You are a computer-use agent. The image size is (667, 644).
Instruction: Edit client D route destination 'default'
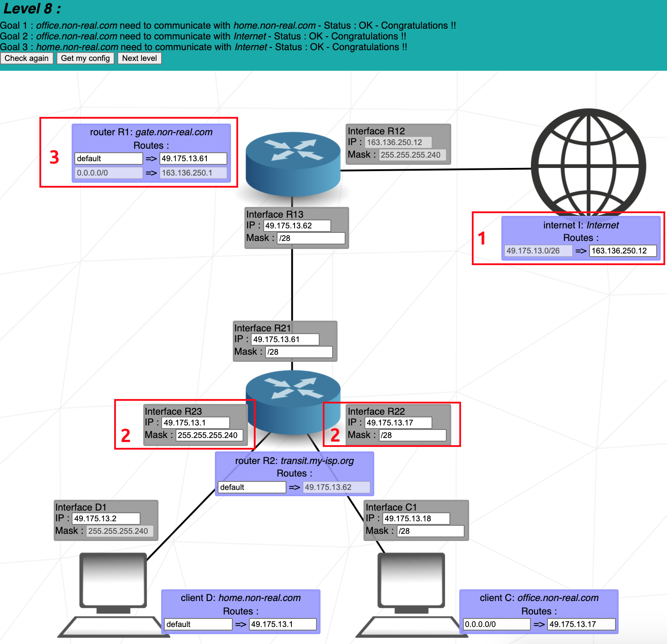click(x=198, y=624)
